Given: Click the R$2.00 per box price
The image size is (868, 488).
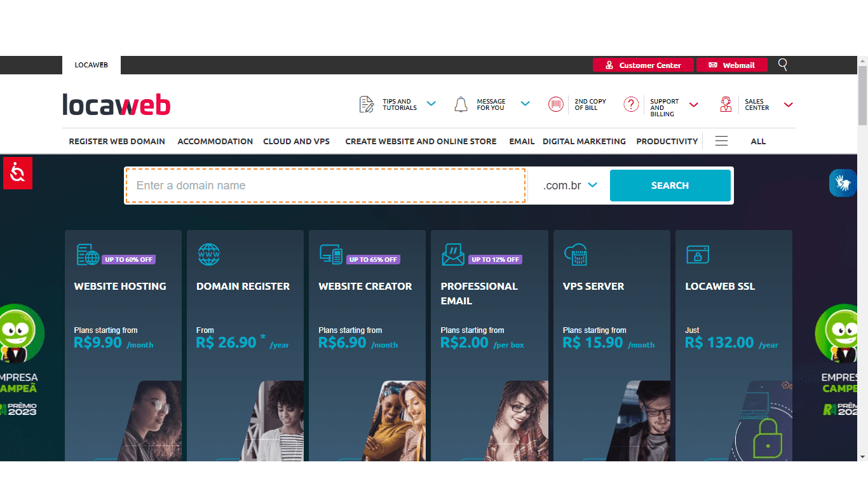Looking at the screenshot, I should click(482, 343).
